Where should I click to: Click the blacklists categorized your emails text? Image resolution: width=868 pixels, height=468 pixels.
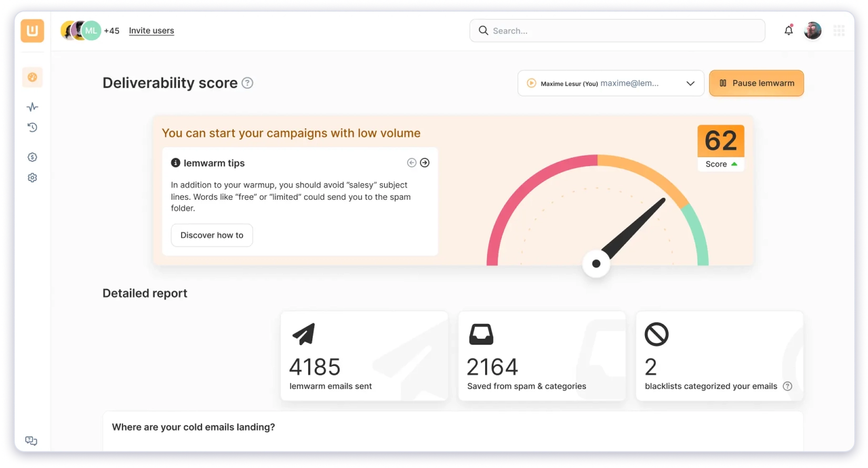pos(711,386)
